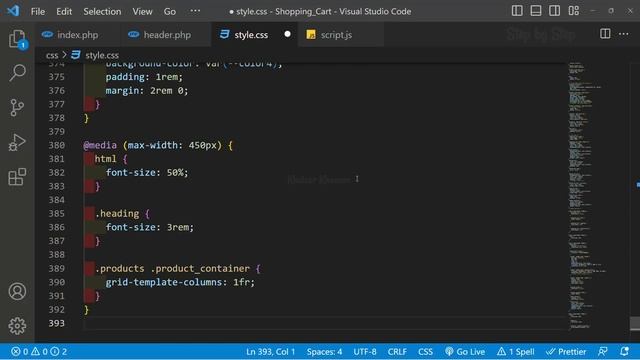Open the Search view

[17, 73]
